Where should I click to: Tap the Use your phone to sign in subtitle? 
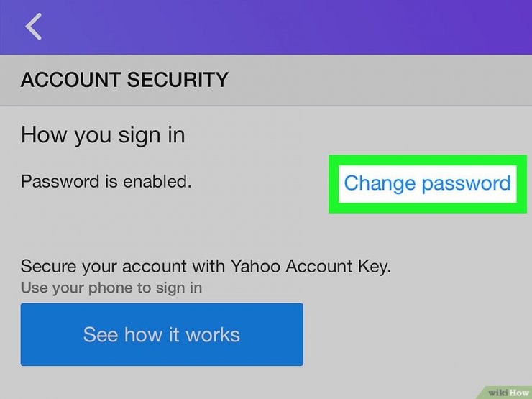pyautogui.click(x=111, y=288)
